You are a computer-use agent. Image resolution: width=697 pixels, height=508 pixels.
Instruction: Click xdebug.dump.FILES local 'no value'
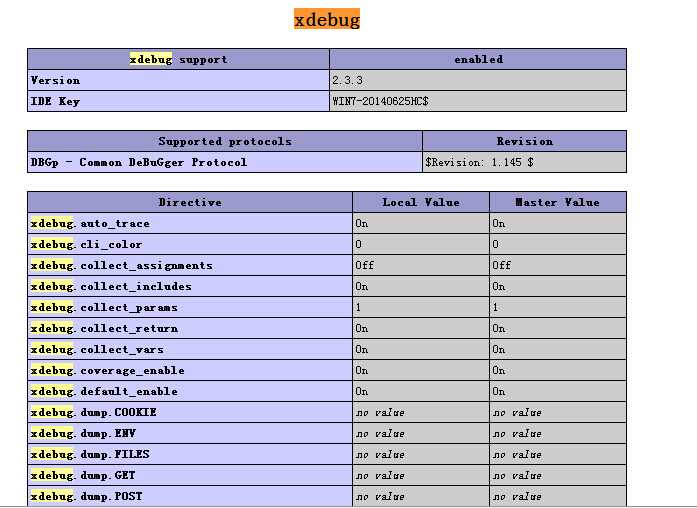tap(421, 455)
